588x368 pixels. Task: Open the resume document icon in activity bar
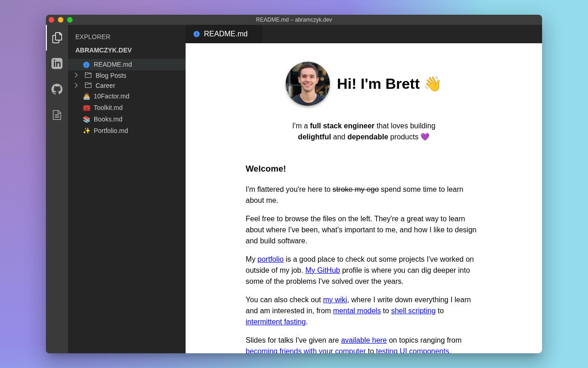pos(57,115)
